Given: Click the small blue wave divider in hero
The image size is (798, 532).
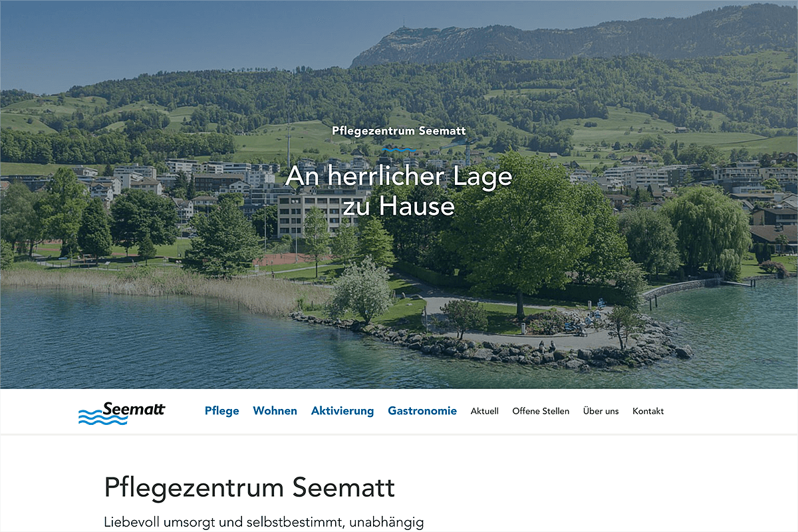Looking at the screenshot, I should 399,150.
